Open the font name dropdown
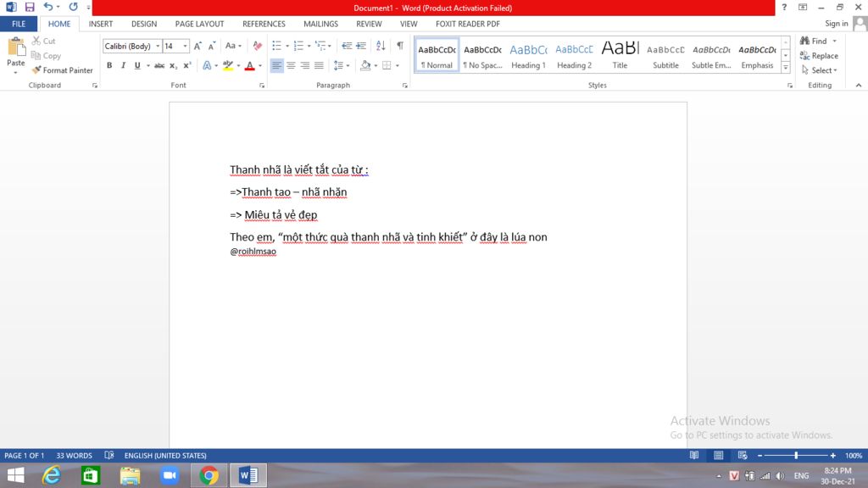Viewport: 868px width, 488px height. [158, 46]
